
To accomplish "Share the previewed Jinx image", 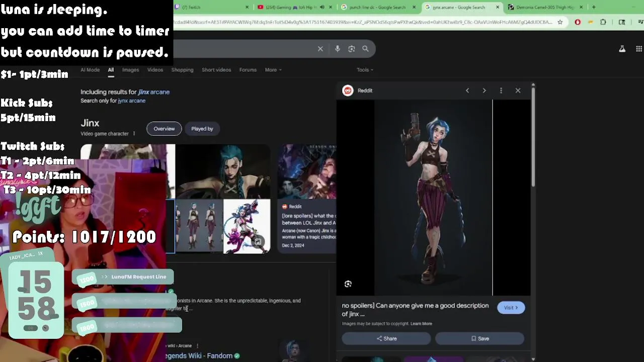I will (x=386, y=339).
